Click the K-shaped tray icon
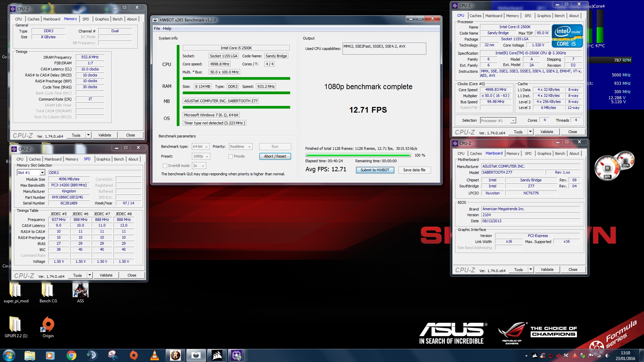 point(567,356)
